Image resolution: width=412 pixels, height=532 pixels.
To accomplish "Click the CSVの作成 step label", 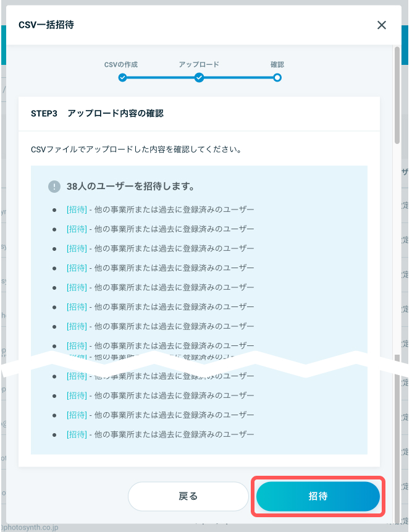I will click(x=121, y=64).
